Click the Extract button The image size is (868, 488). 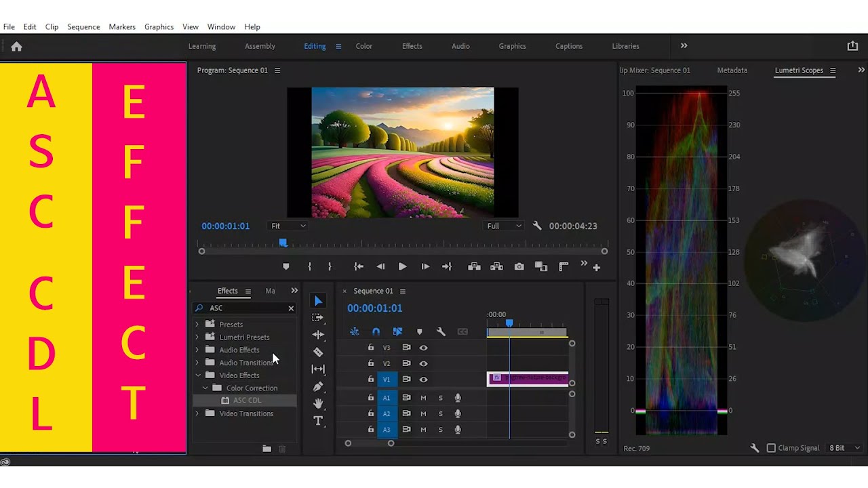coord(496,266)
